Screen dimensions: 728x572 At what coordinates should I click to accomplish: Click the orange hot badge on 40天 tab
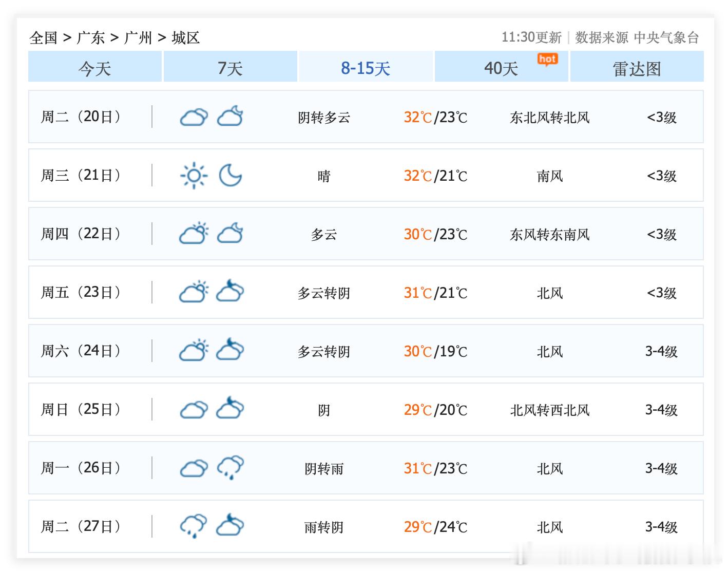pyautogui.click(x=547, y=60)
